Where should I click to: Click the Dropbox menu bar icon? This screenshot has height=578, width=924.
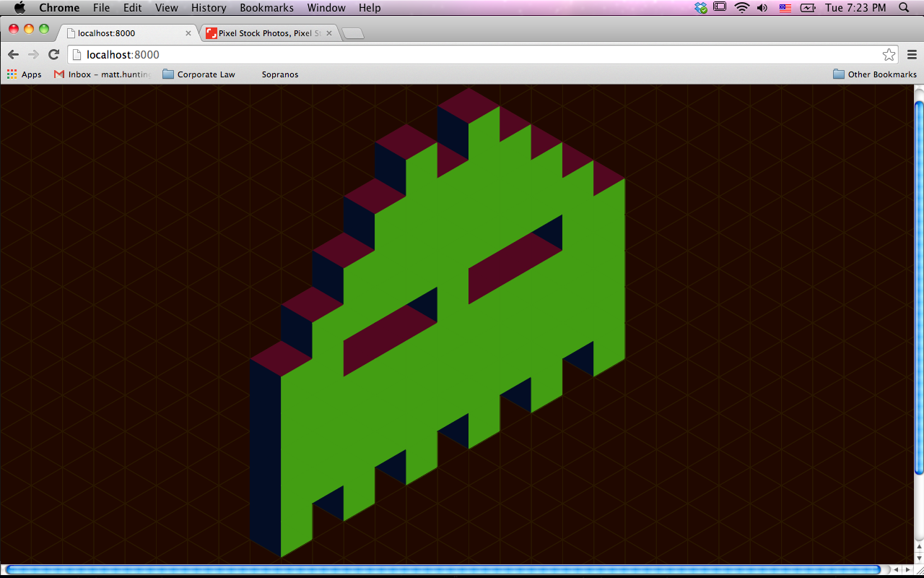pyautogui.click(x=701, y=8)
